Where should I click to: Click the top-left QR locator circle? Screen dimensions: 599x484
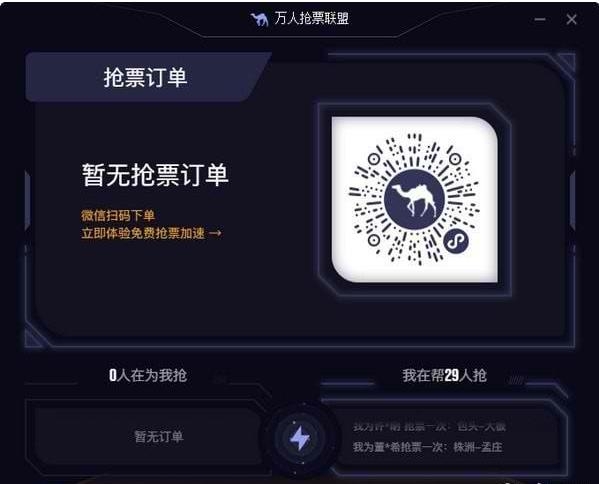pyautogui.click(x=374, y=159)
